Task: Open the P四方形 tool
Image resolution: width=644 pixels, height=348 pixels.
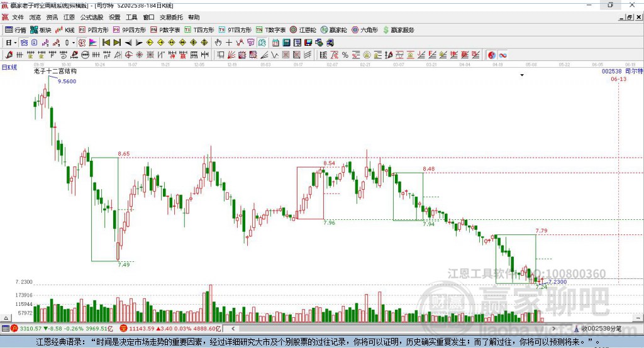Action: 94,30
